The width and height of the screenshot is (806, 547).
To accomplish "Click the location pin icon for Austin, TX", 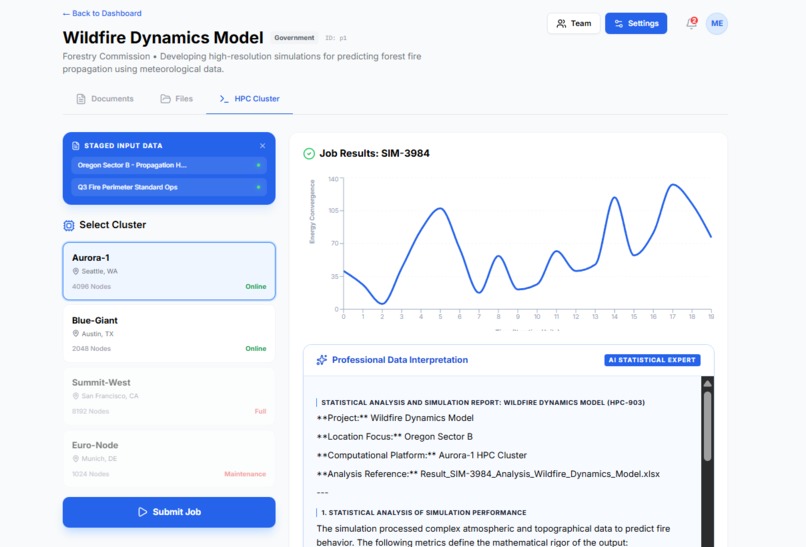I will pyautogui.click(x=76, y=334).
